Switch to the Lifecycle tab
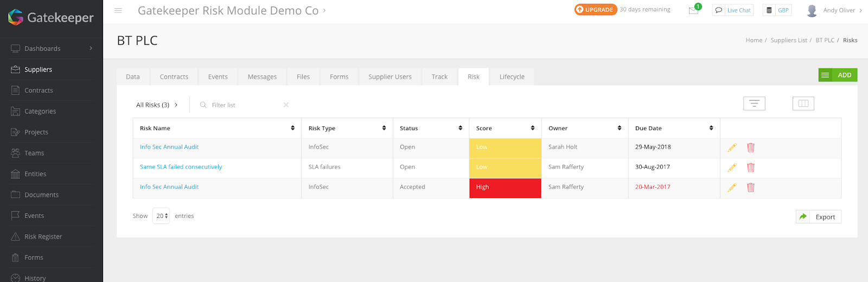Viewport: 868px width, 282px height. [x=512, y=76]
